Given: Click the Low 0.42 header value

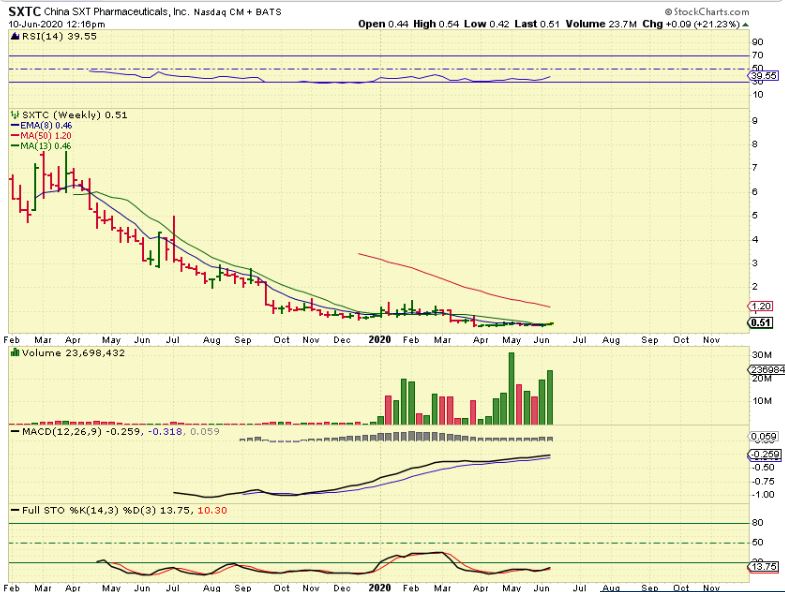Looking at the screenshot, I should click(x=487, y=24).
